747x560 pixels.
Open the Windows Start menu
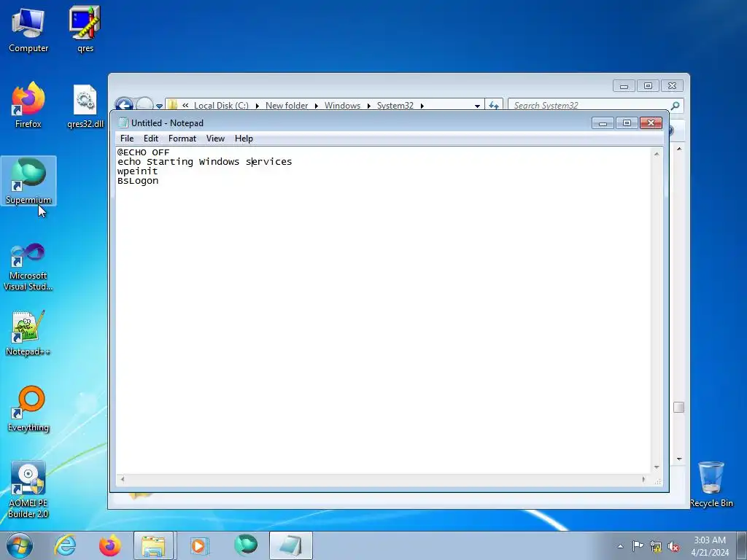(x=20, y=545)
